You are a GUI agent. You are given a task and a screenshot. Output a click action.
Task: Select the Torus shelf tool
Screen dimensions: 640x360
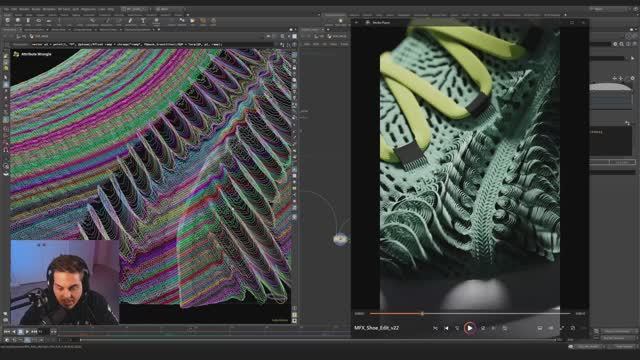point(38,21)
